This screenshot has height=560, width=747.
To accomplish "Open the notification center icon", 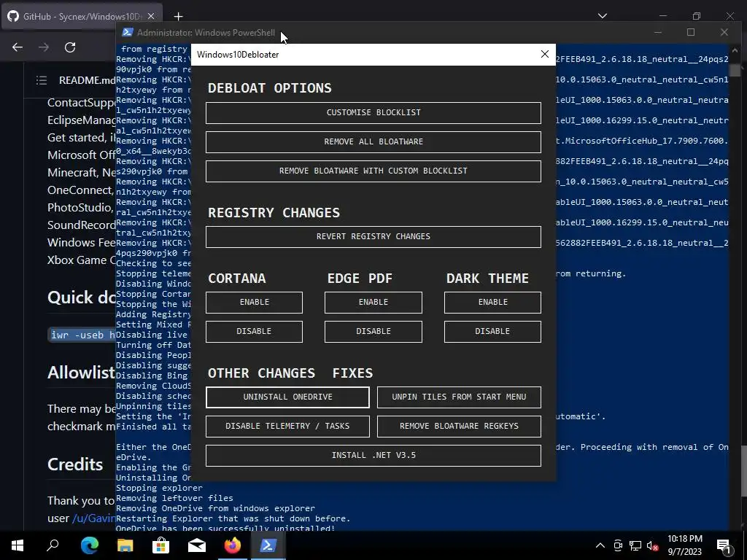I will coord(724,545).
